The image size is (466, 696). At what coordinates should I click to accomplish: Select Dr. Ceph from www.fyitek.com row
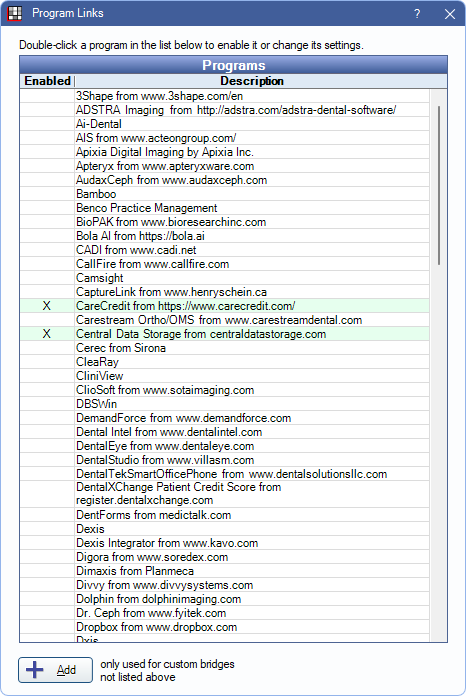tap(225, 613)
